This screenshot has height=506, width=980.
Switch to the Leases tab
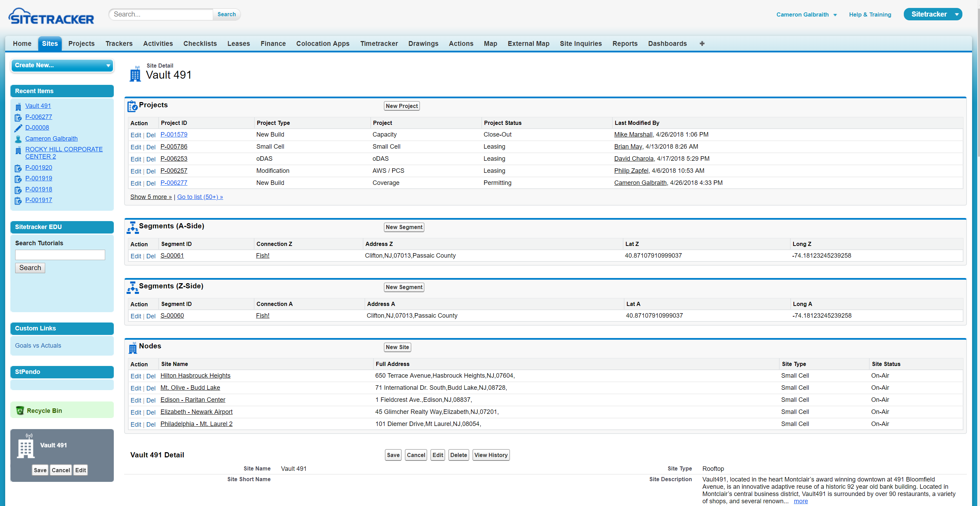click(x=238, y=43)
